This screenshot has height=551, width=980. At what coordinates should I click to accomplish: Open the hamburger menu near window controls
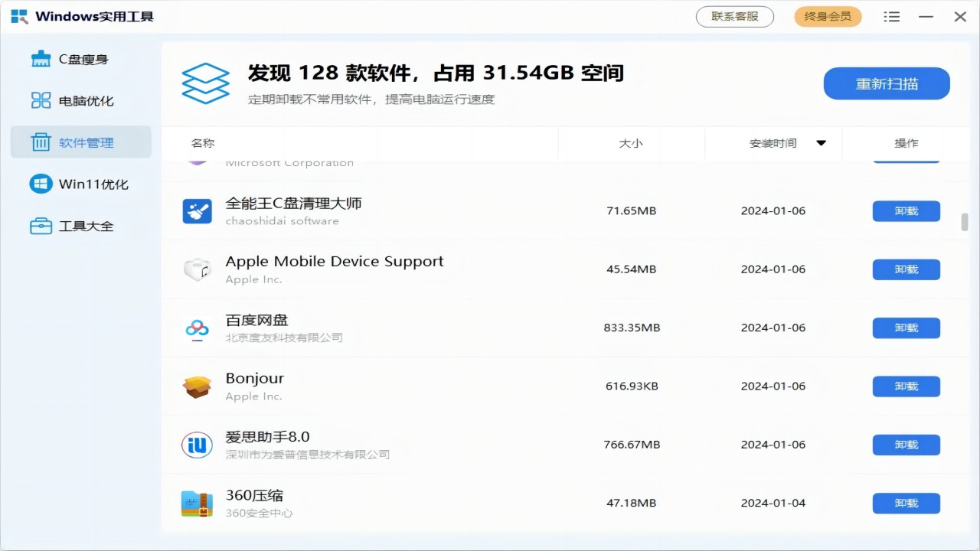point(891,16)
